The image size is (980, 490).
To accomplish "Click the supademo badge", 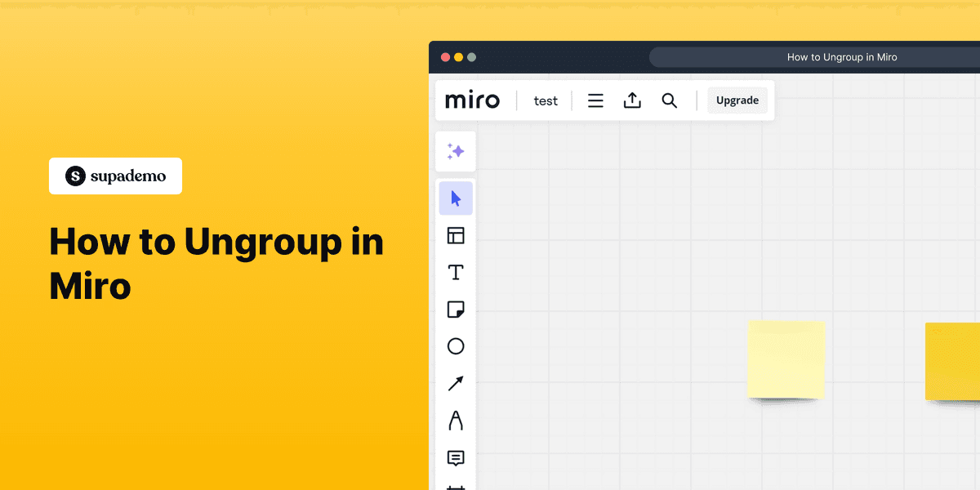I will coord(115,176).
